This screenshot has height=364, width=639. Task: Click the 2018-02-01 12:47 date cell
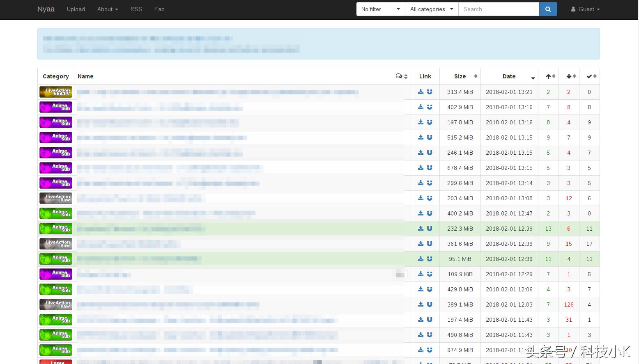(509, 213)
